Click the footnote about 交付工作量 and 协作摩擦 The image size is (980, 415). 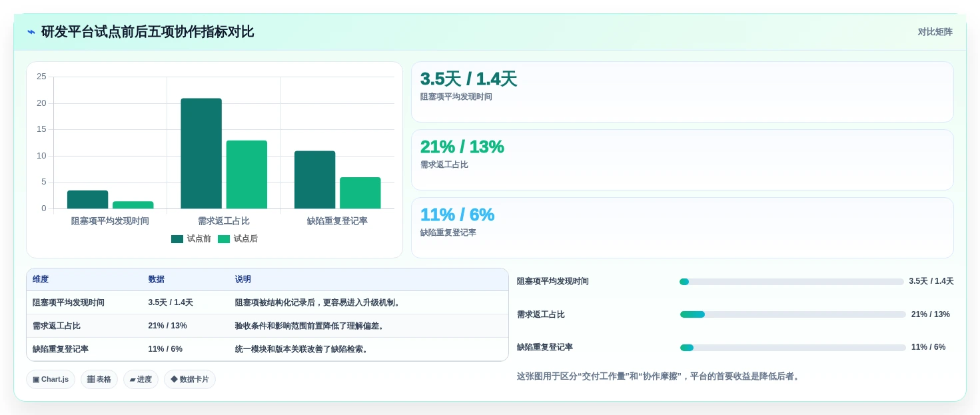click(660, 377)
